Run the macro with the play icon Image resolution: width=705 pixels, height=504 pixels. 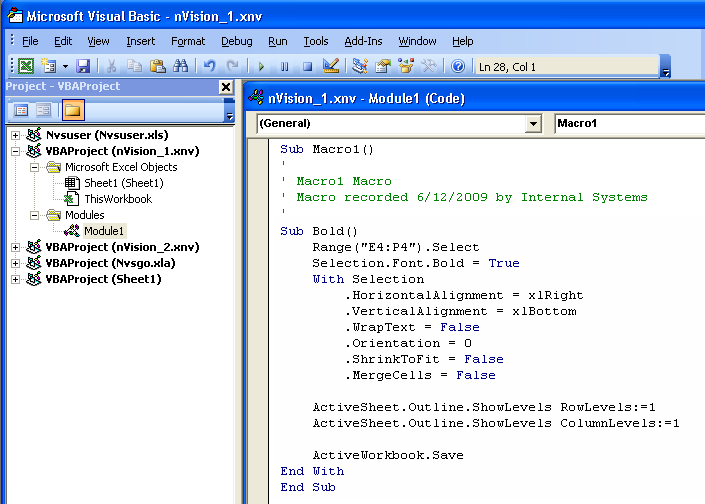tap(261, 67)
